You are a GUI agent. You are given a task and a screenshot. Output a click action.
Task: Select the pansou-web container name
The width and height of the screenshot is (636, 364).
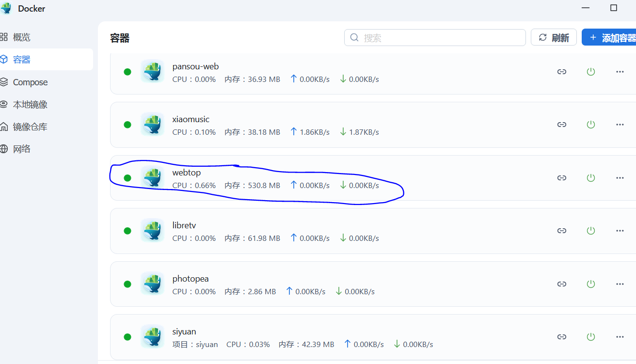(195, 66)
